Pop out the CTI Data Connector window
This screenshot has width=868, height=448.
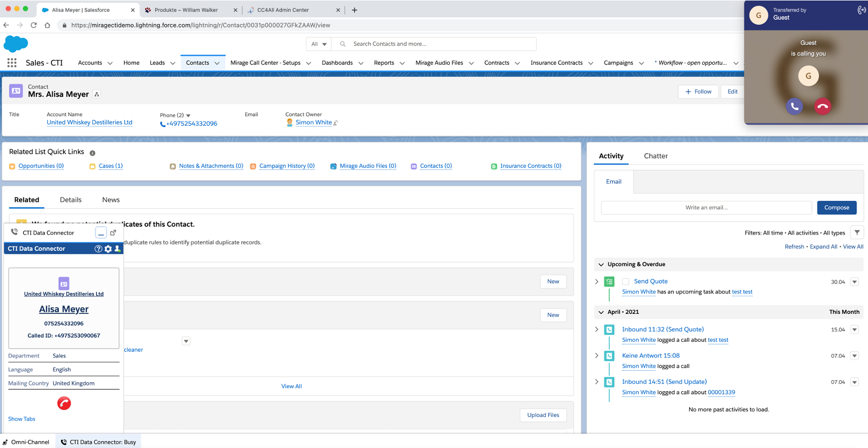tap(113, 232)
